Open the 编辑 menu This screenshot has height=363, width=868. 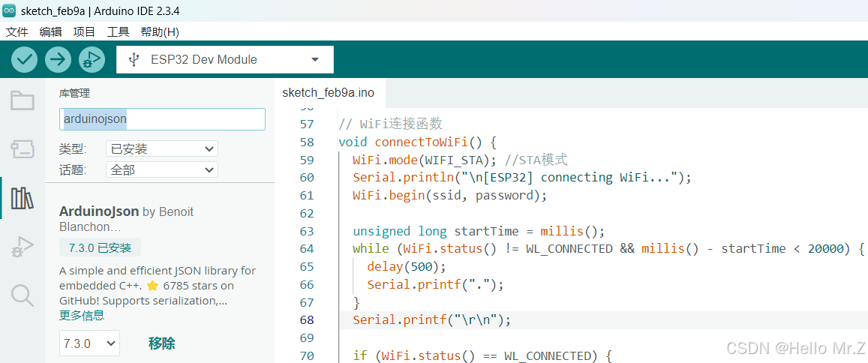(x=51, y=32)
